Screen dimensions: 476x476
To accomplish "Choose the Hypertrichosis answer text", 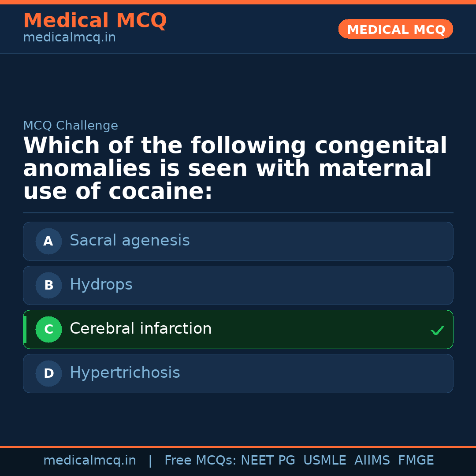I will click(125, 373).
